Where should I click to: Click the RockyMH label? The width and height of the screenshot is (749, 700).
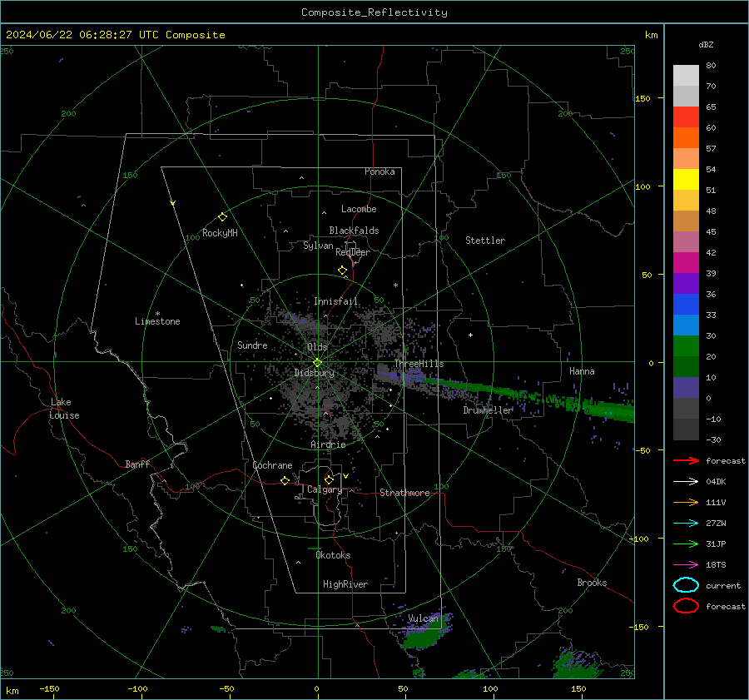pyautogui.click(x=220, y=233)
